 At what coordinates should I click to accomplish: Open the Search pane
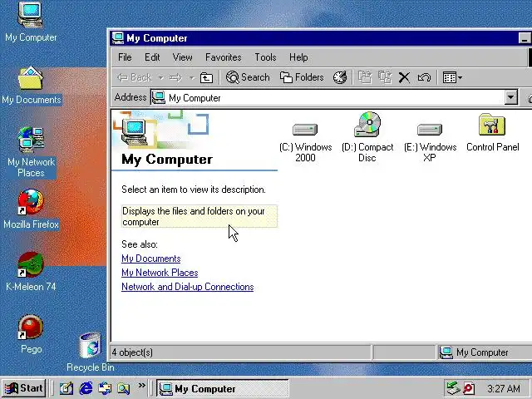coord(248,77)
